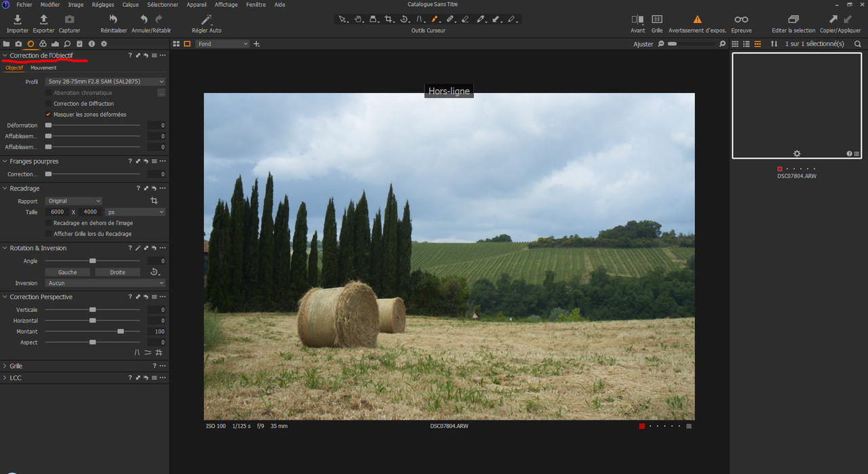The width and height of the screenshot is (868, 474).
Task: Toggle the Avertissement d'expos. warning icon
Action: [x=697, y=20]
